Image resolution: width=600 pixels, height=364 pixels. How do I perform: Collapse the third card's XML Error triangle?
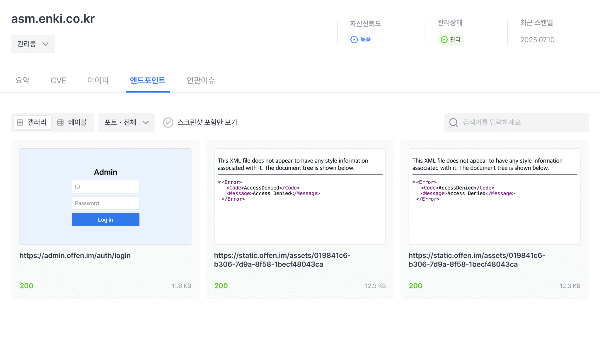click(414, 182)
